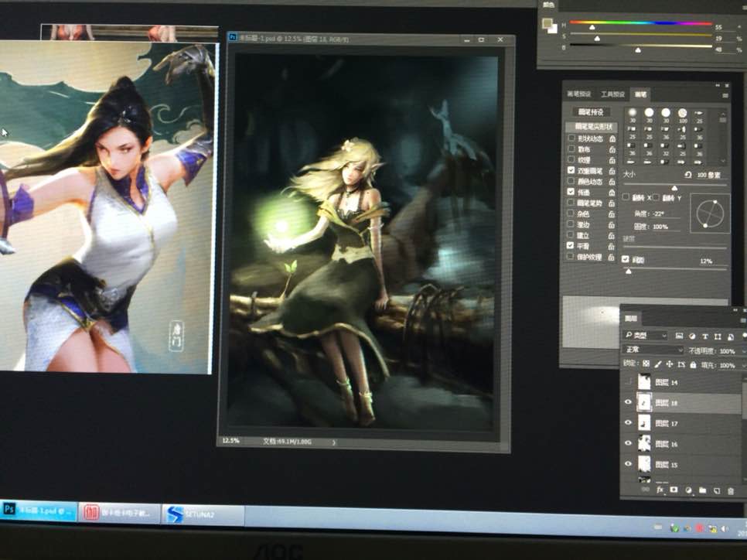This screenshot has height=560, width=747.
Task: Create a new layer group folder
Action: tap(703, 490)
